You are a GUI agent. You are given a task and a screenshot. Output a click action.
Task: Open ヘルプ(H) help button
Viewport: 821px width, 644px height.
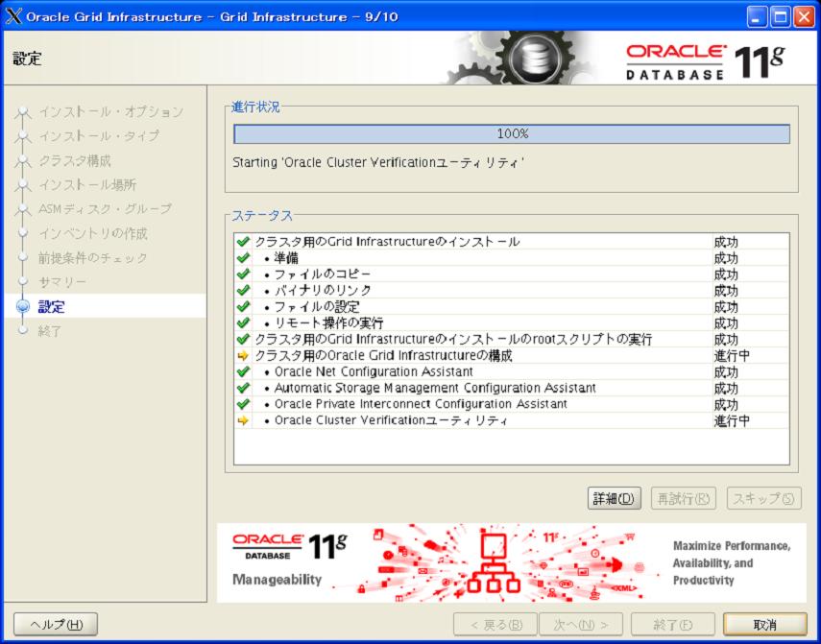(x=56, y=625)
